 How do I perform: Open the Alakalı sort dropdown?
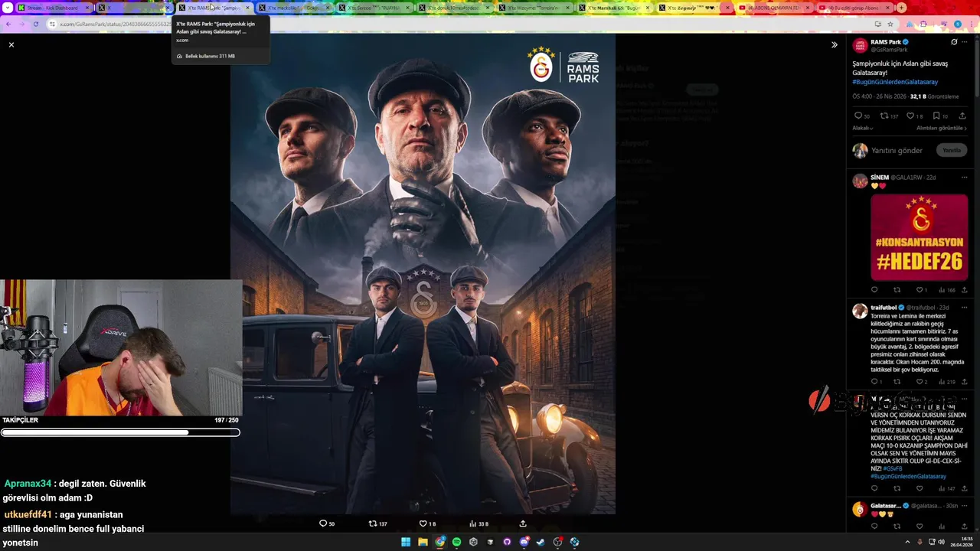(x=863, y=128)
